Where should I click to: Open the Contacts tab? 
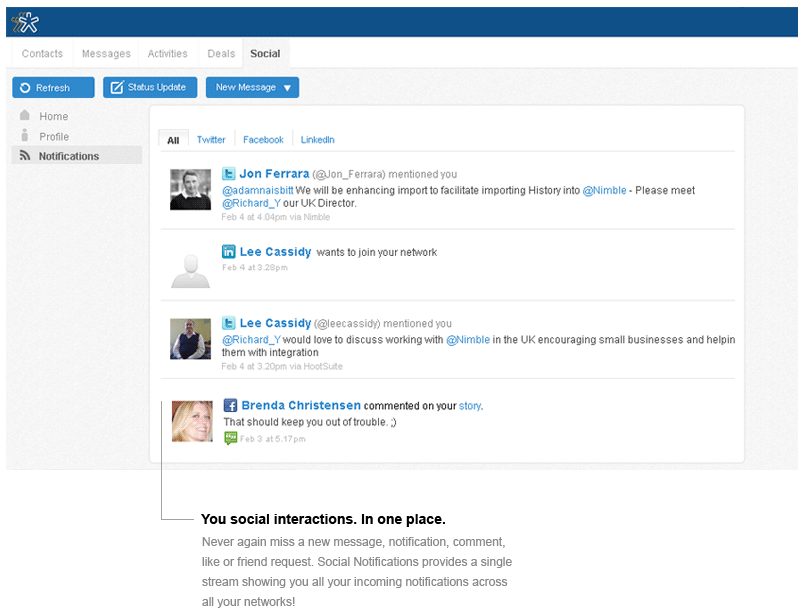coord(42,54)
